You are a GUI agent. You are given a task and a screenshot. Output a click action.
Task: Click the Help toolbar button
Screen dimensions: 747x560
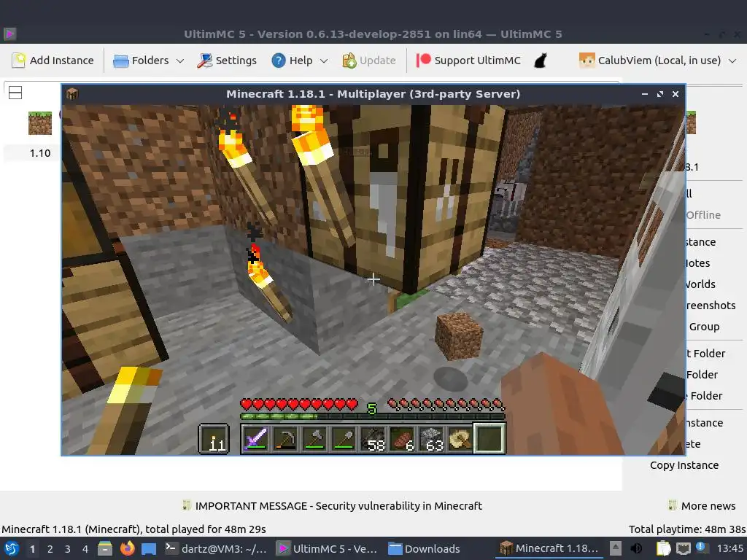292,61
